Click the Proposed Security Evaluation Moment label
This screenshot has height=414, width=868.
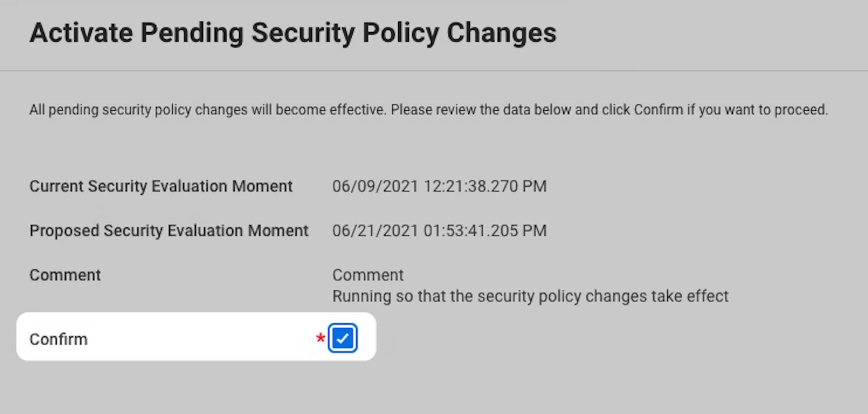coord(169,231)
